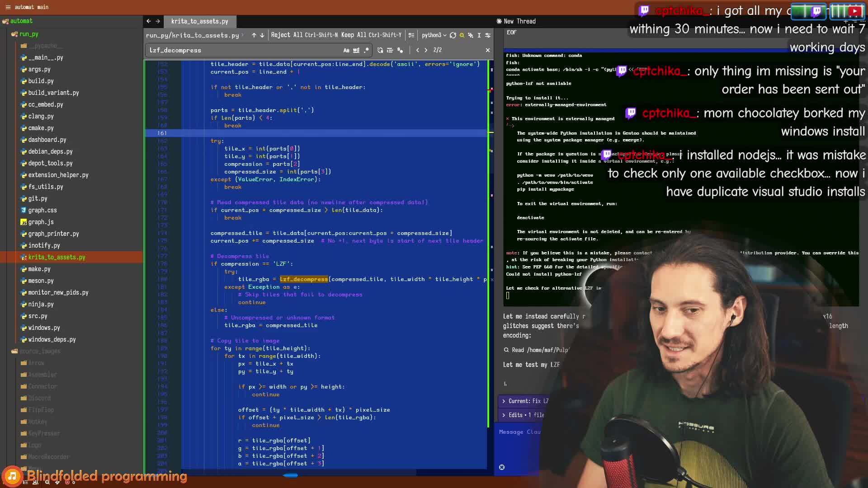
Task: Click the sparkle AI assistant icon
Action: [x=471, y=35]
